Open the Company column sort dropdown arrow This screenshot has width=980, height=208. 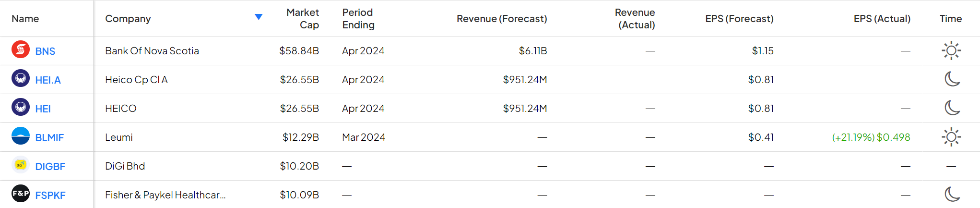coord(259,17)
